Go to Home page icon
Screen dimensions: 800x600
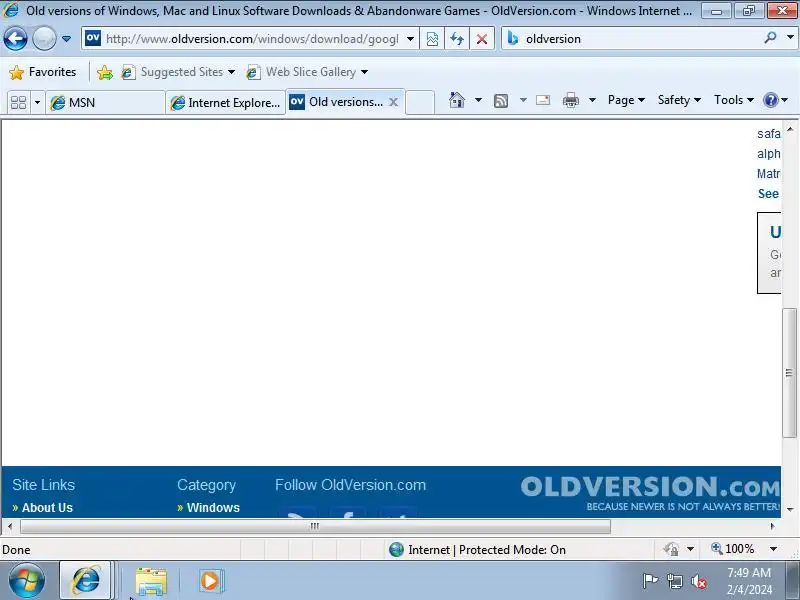click(457, 100)
